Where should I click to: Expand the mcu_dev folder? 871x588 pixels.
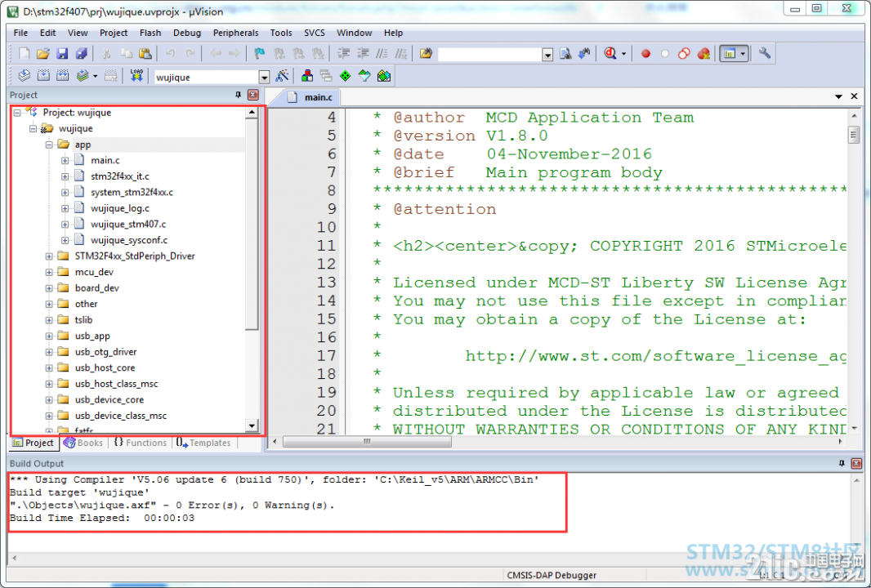(x=49, y=272)
